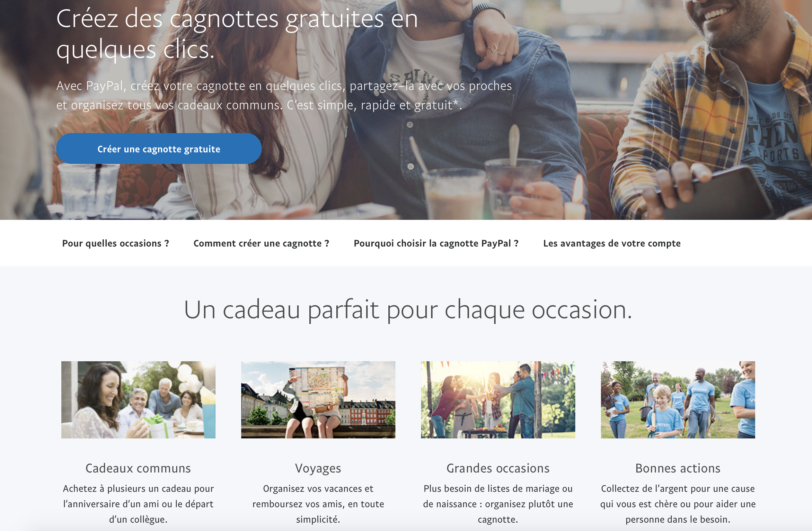Click the hero subtitle 'Avec PayPal, créez votre cagnotte'
The height and width of the screenshot is (531, 812).
point(284,95)
